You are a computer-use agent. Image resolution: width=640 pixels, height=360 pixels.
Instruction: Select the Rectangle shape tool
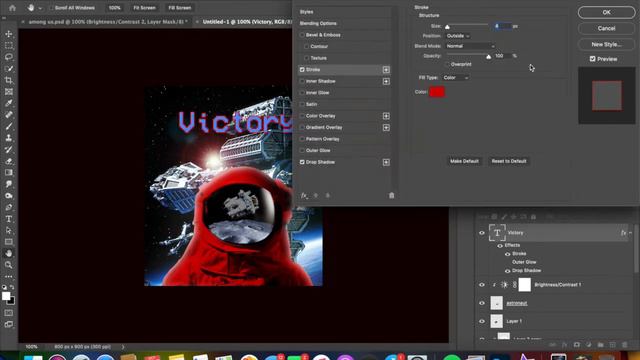[9, 242]
